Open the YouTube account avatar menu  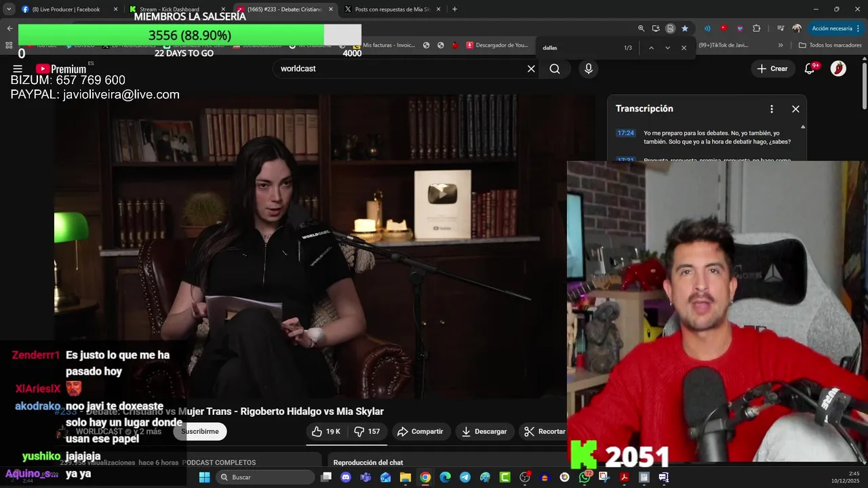point(838,68)
